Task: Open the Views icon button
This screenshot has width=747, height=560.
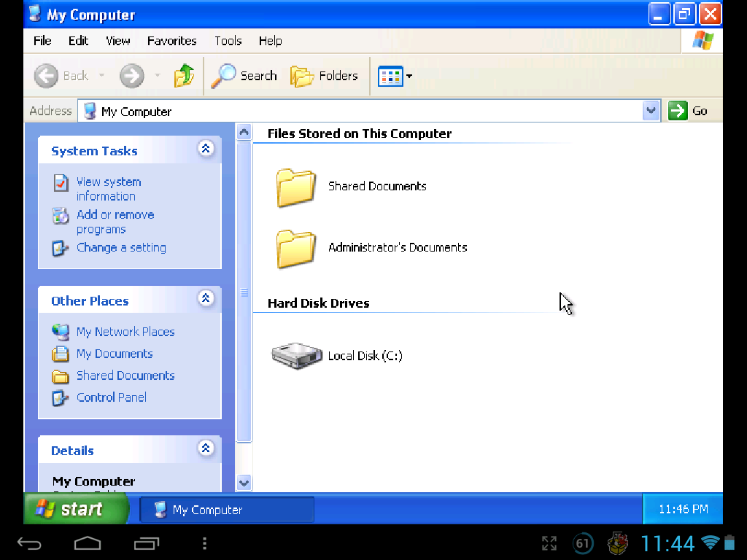Action: click(390, 76)
